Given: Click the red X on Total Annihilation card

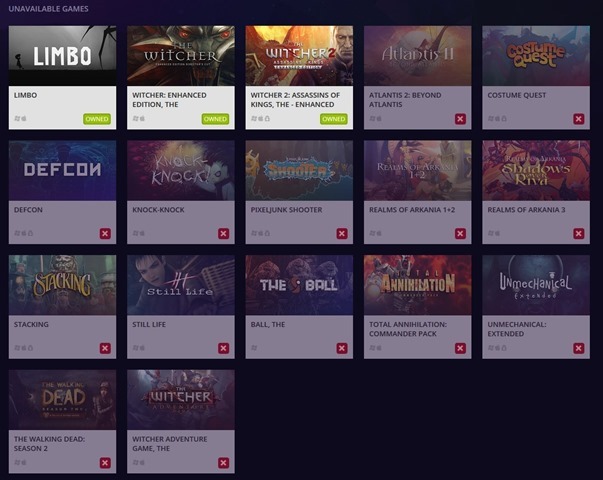Looking at the screenshot, I should tap(460, 349).
